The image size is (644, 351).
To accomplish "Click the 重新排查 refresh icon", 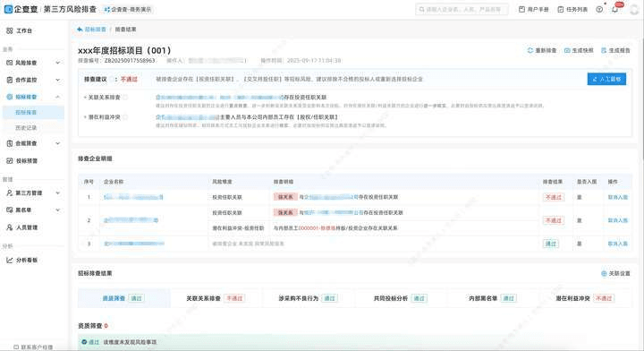I will [530, 50].
